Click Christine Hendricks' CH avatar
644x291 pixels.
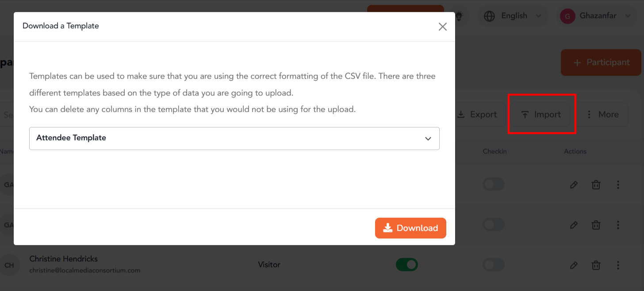coord(10,264)
